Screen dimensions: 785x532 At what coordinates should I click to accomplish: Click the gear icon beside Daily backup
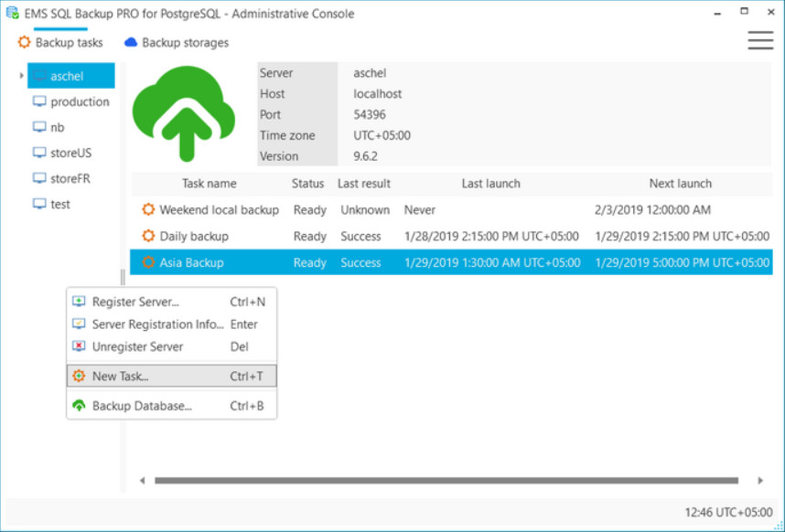pyautogui.click(x=148, y=236)
